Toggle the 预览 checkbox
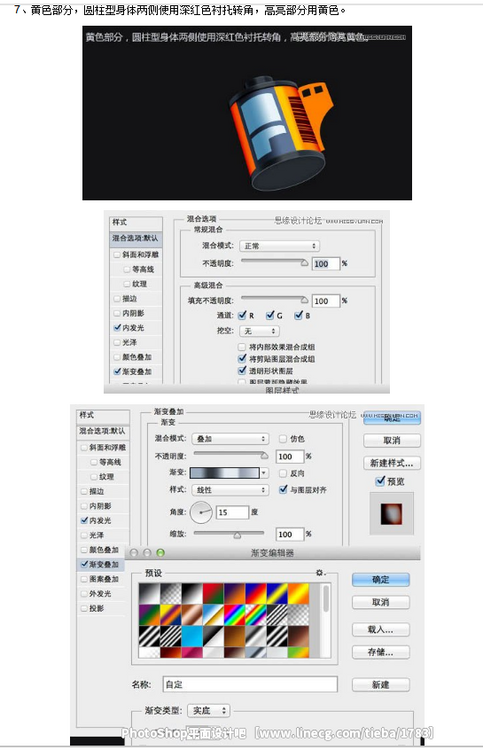Screen dimensions: 483x750 380,481
